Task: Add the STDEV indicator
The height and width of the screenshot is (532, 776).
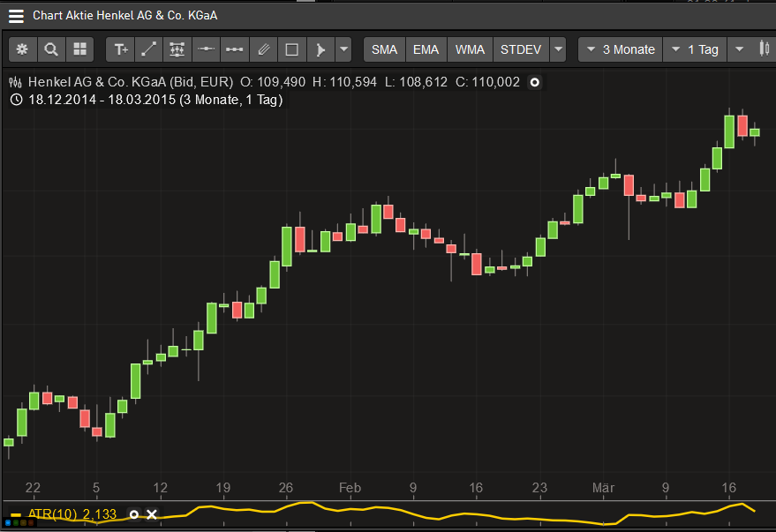Action: pos(521,49)
